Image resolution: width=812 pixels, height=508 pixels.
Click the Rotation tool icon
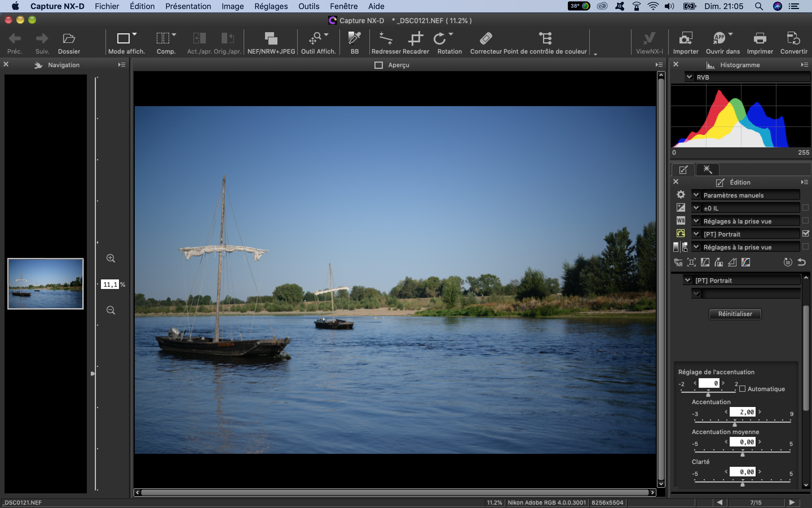tap(440, 39)
